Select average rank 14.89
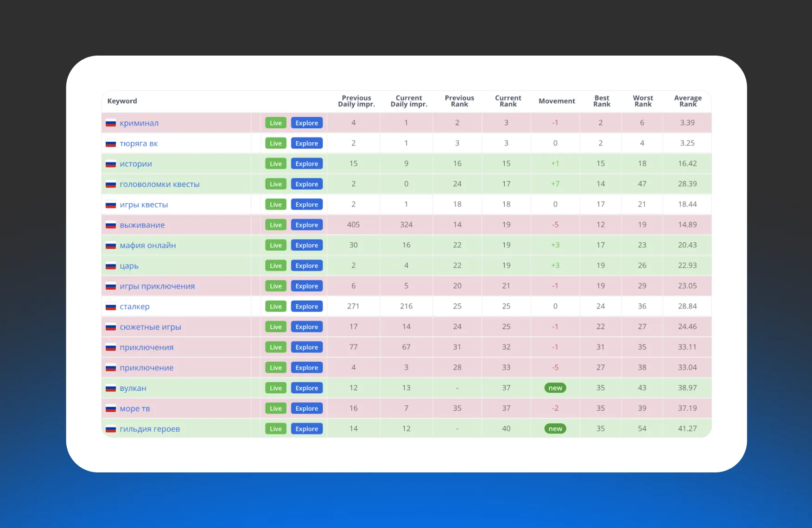 coord(687,225)
